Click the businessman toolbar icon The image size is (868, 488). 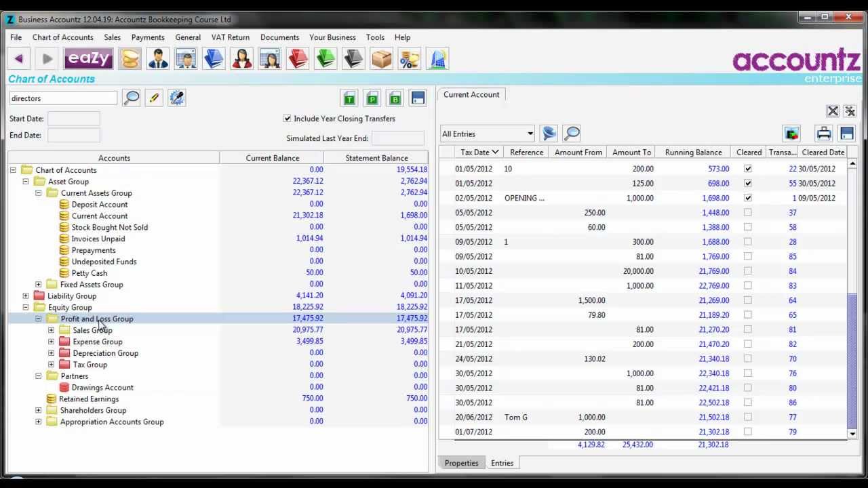point(158,59)
